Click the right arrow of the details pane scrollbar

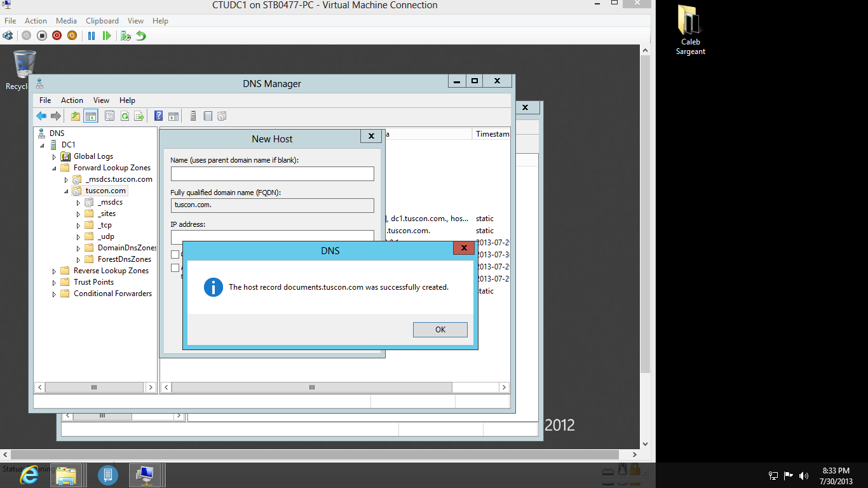[x=504, y=387]
